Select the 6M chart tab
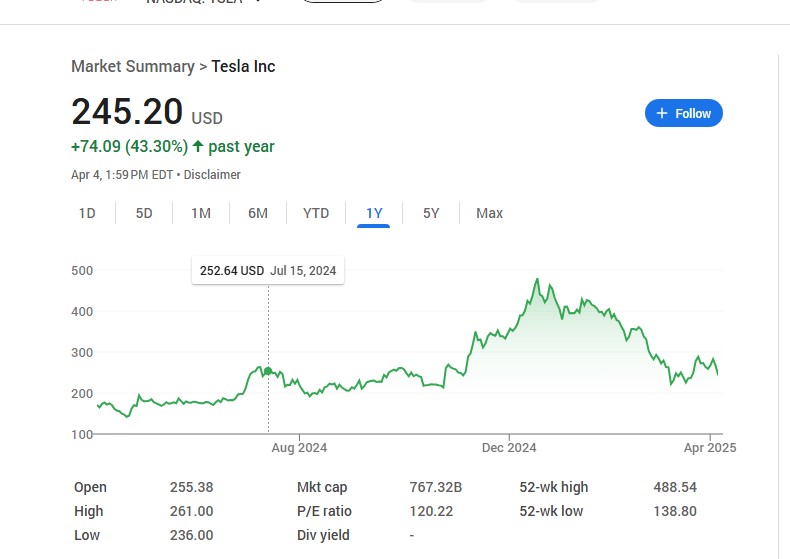790x559 pixels. (258, 213)
